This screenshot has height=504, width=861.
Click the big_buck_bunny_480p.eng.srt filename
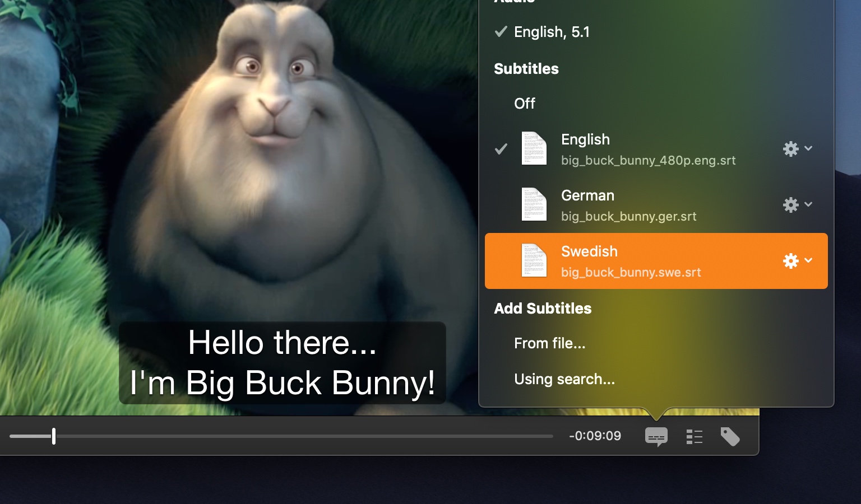click(649, 160)
